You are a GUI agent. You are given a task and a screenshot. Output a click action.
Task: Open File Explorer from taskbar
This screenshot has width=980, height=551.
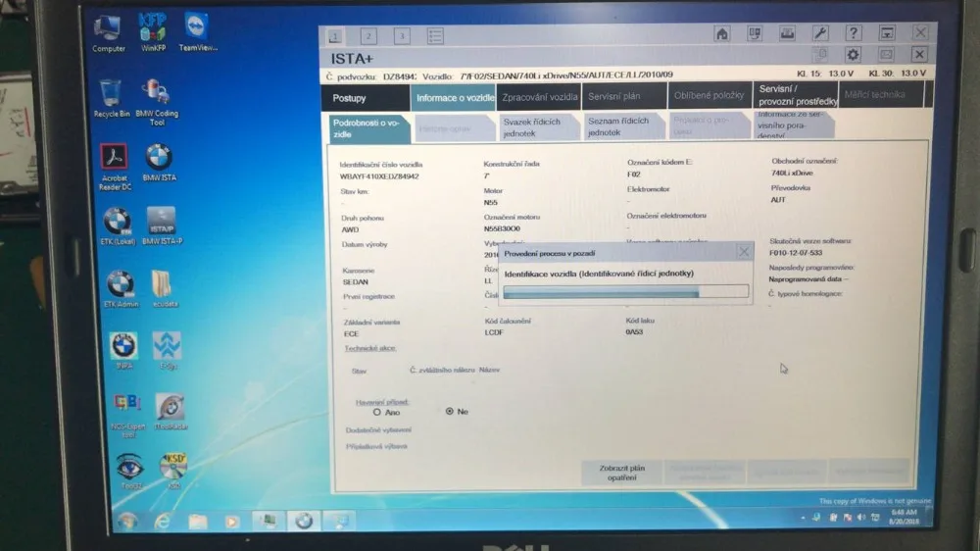tap(198, 521)
